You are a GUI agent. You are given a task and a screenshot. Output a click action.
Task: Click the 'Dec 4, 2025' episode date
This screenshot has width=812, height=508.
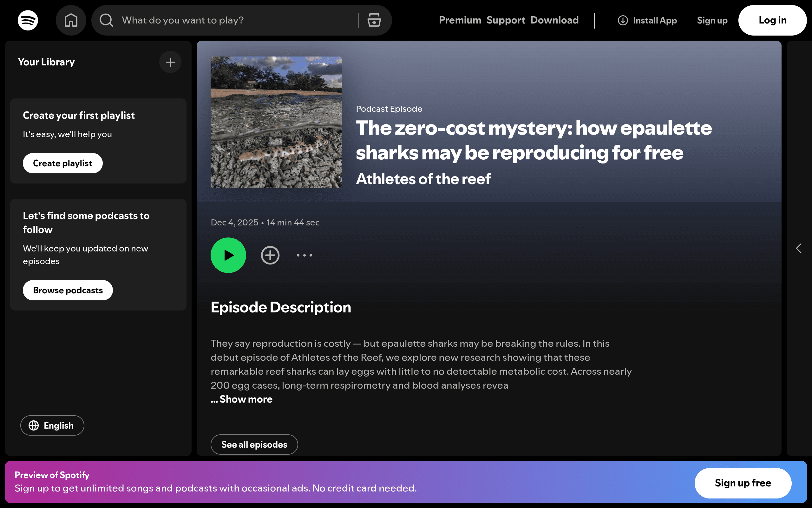click(234, 223)
